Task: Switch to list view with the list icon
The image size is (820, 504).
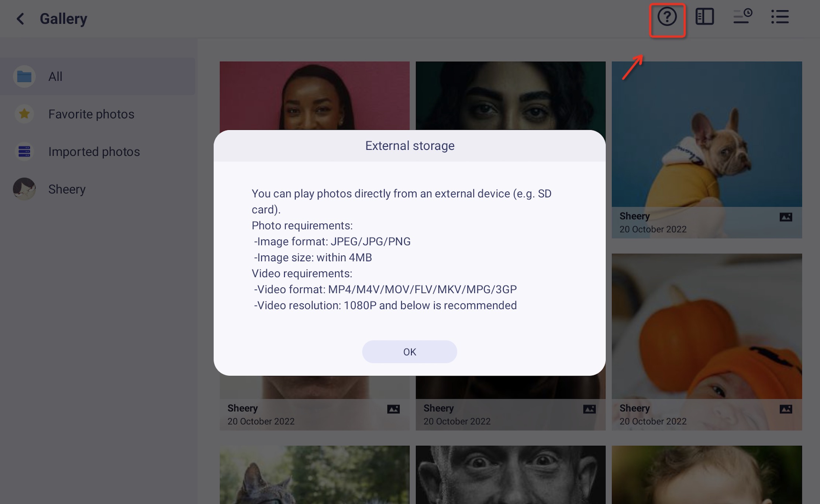Action: [781, 17]
